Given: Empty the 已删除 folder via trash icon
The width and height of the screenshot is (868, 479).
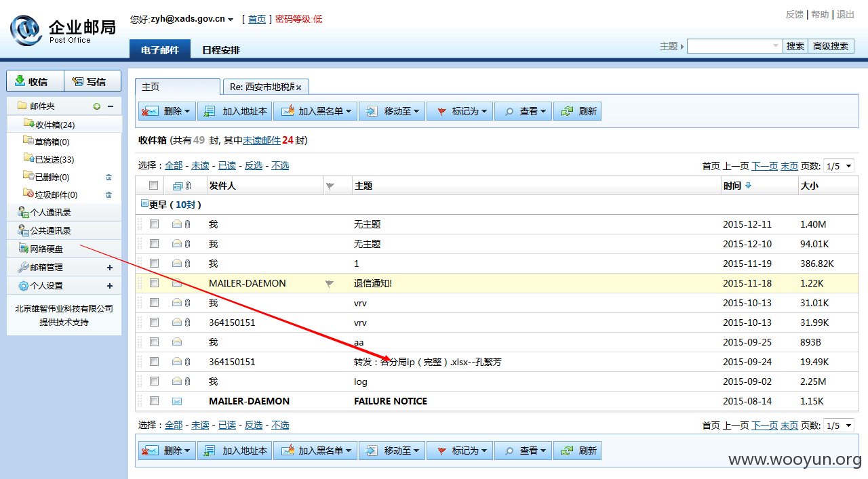Looking at the screenshot, I should (x=108, y=178).
